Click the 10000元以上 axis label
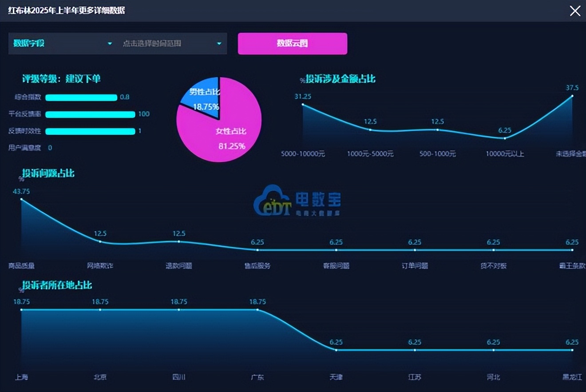Image resolution: width=586 pixels, height=392 pixels. [x=505, y=154]
